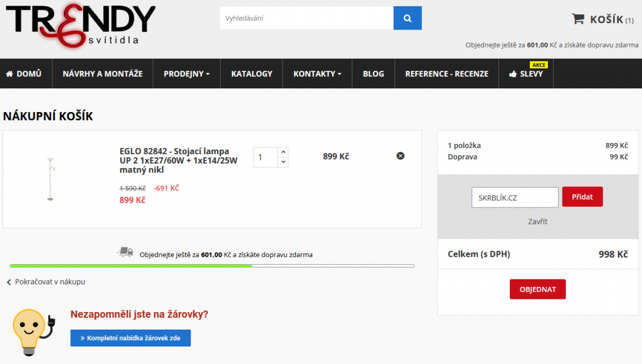The width and height of the screenshot is (642, 364).
Task: Click the coupon code field containing SKRBLÍK.CZ
Action: 515,197
